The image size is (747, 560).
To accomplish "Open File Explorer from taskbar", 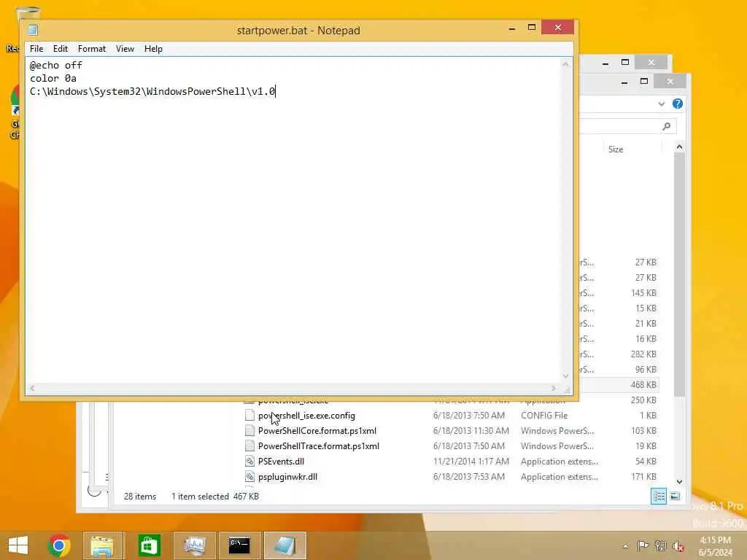I will click(x=102, y=545).
